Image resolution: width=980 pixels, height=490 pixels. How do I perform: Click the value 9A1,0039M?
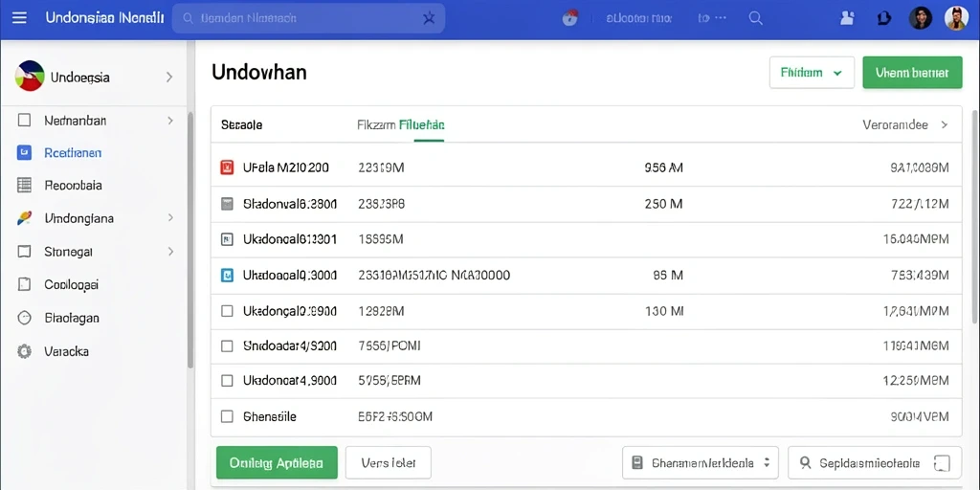919,167
